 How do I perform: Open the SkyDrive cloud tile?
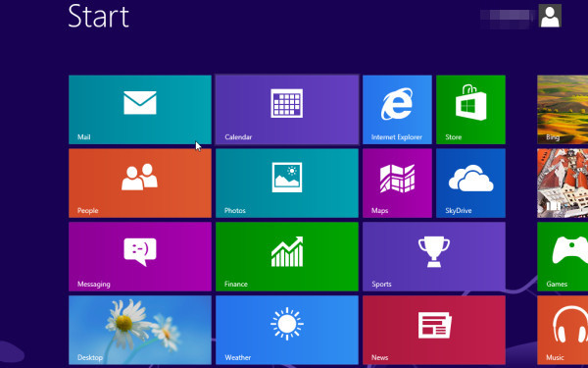point(470,184)
